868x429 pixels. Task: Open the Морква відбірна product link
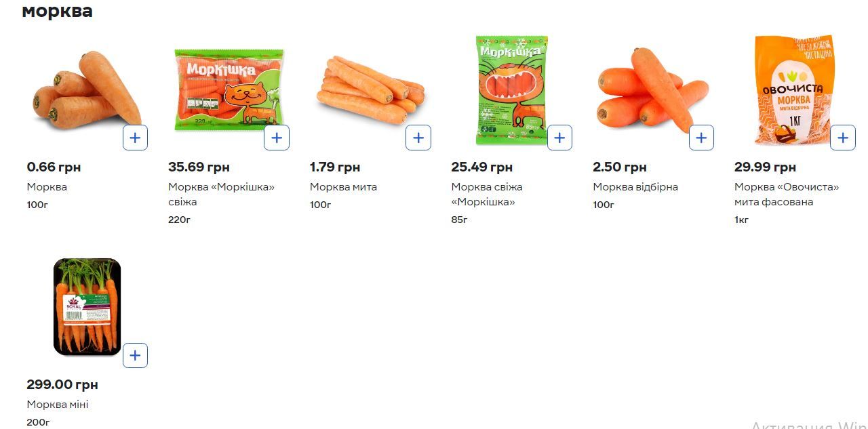pos(635,187)
